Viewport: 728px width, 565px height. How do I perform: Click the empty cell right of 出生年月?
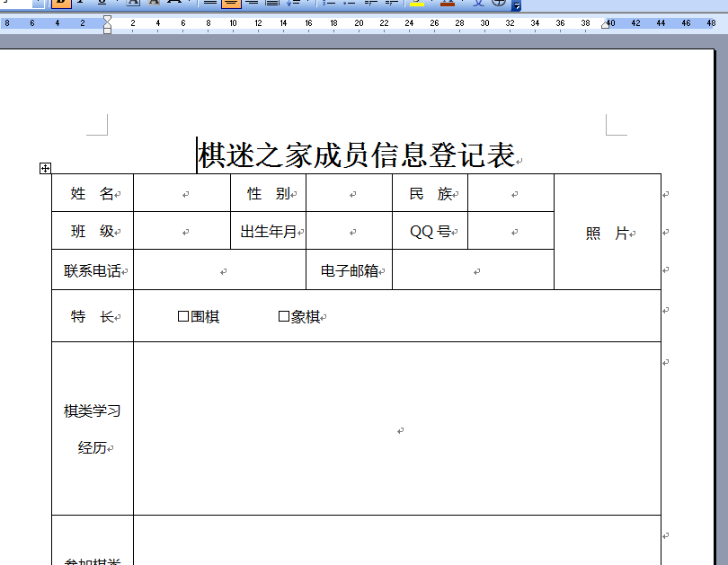click(349, 231)
